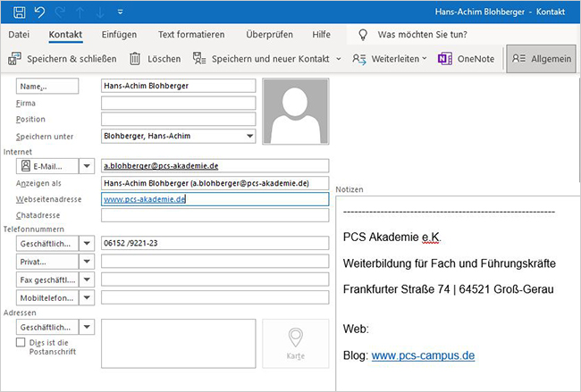
Task: Click into the business address text box
Action: 178,344
